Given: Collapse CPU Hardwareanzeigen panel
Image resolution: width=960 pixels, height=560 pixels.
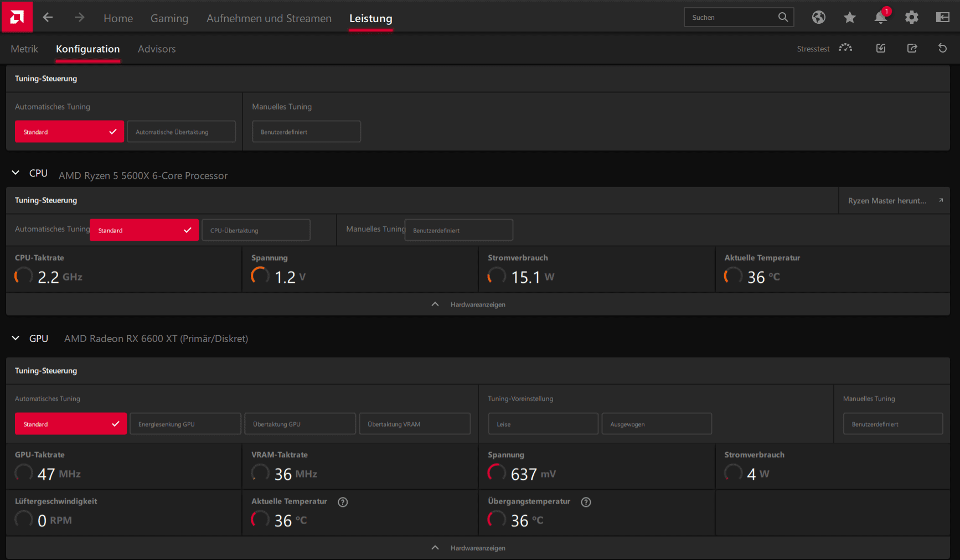Looking at the screenshot, I should pyautogui.click(x=478, y=304).
